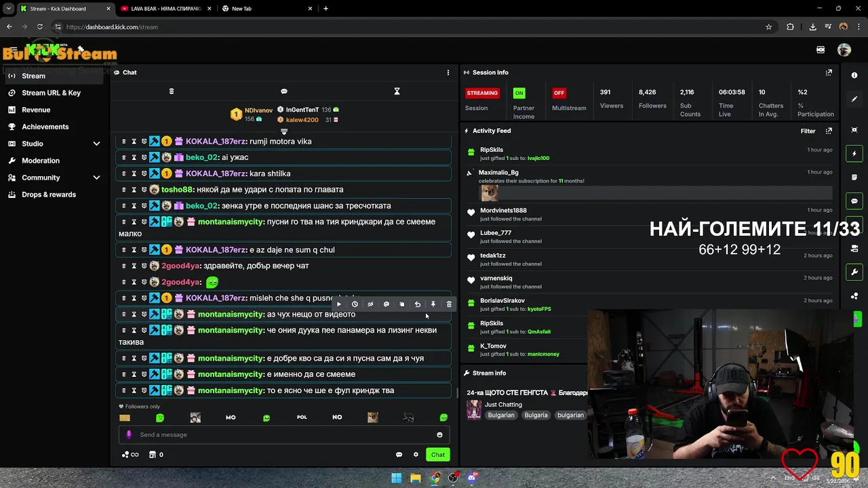The width and height of the screenshot is (868, 488).
Task: Click the focus frame icon in right sidebar
Action: tap(854, 130)
